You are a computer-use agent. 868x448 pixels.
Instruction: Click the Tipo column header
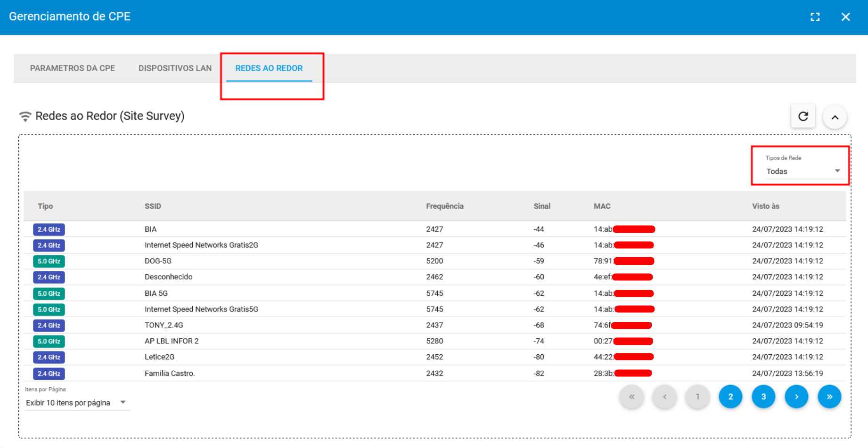45,206
